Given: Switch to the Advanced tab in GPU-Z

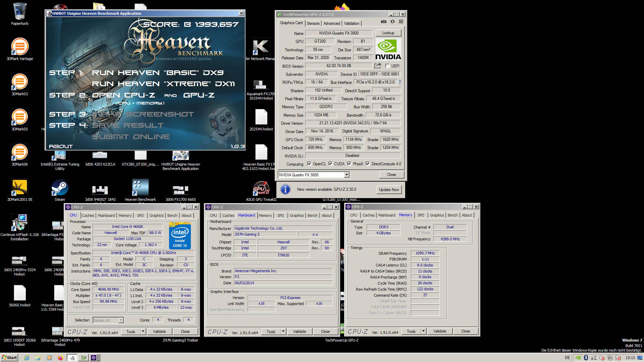Looking at the screenshot, I should (x=332, y=23).
